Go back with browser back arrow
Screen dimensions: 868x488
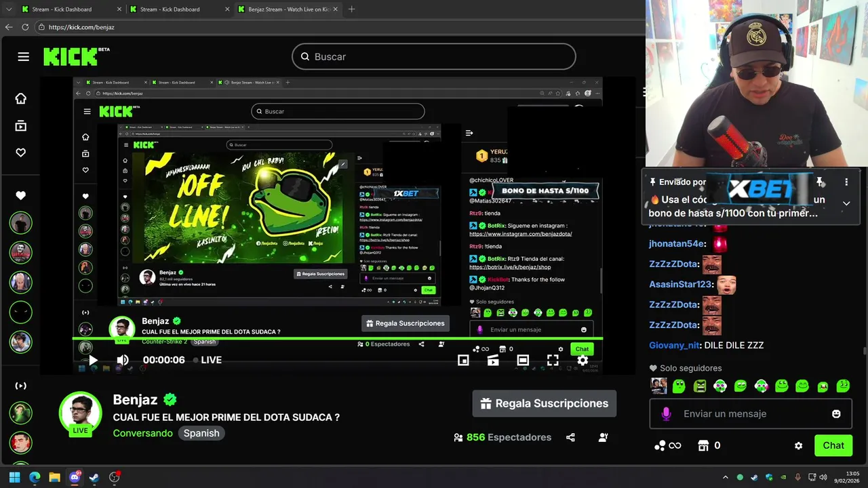point(9,27)
